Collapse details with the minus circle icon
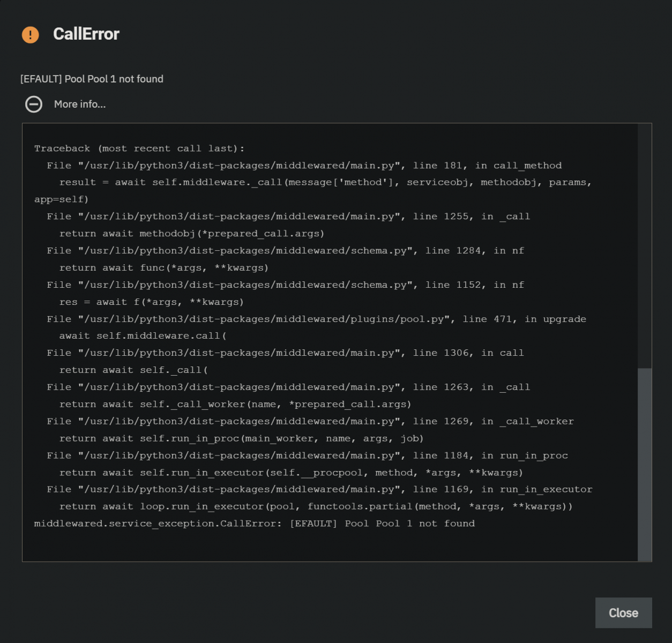This screenshot has width=672, height=643. click(x=34, y=104)
